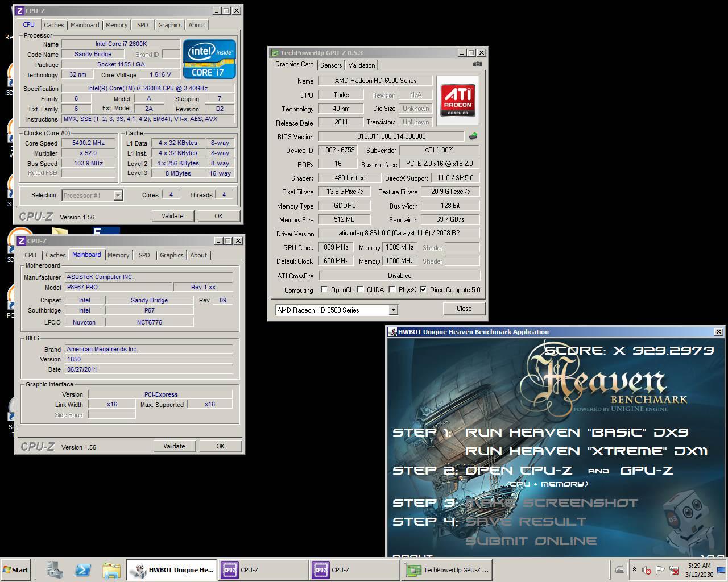Viewport: 728px width, 582px height.
Task: Open the Processor #1 selection dropdown
Action: coord(118,196)
